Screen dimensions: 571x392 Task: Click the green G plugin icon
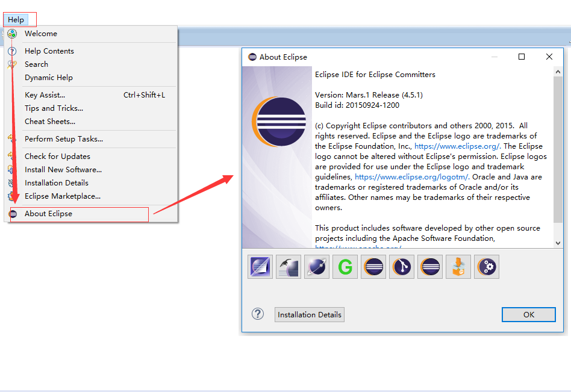point(345,267)
